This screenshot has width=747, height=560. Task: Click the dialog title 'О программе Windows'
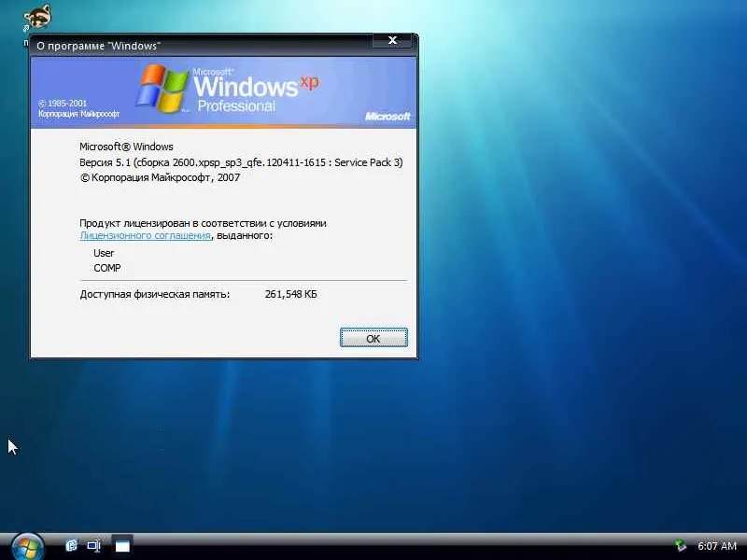(99, 46)
